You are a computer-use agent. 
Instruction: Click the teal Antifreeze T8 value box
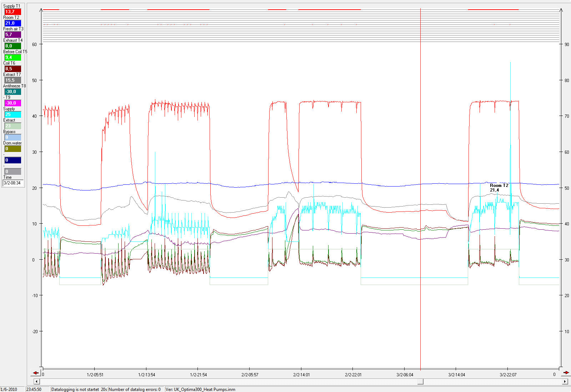click(12, 92)
